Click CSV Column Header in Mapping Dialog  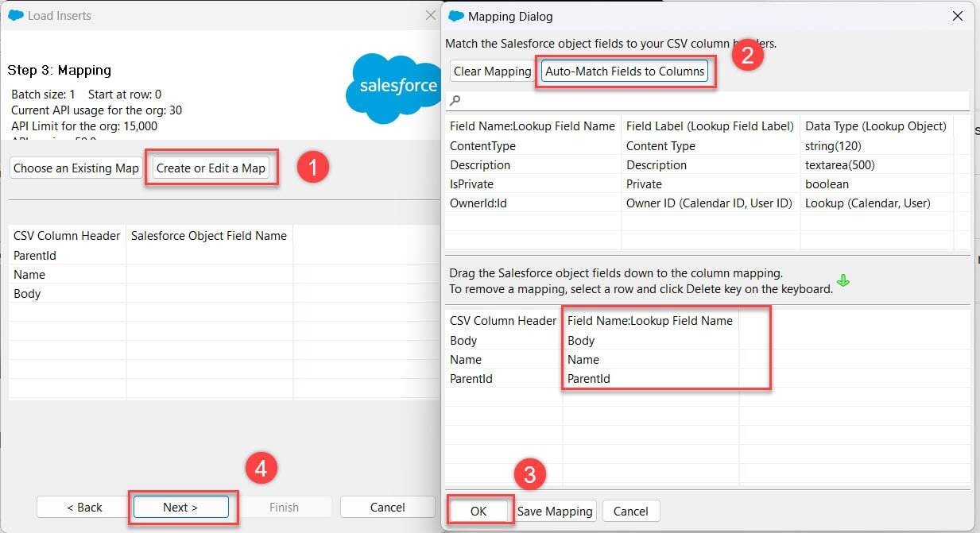point(503,321)
